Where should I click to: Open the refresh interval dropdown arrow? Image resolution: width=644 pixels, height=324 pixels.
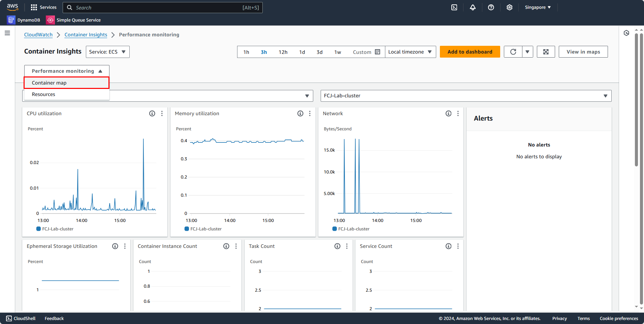point(527,52)
